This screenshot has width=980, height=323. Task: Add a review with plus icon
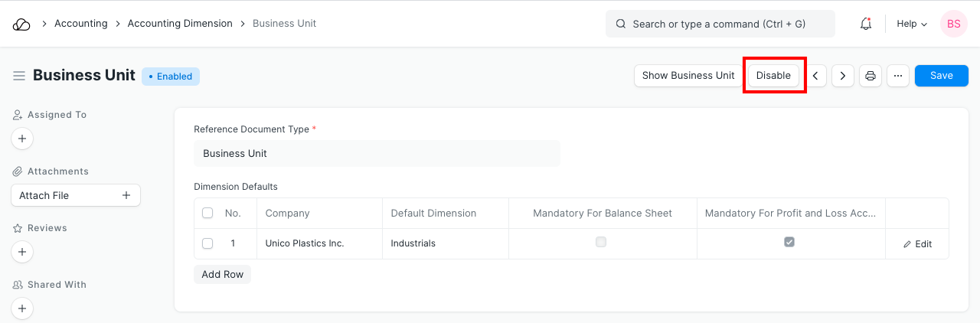[x=22, y=252]
